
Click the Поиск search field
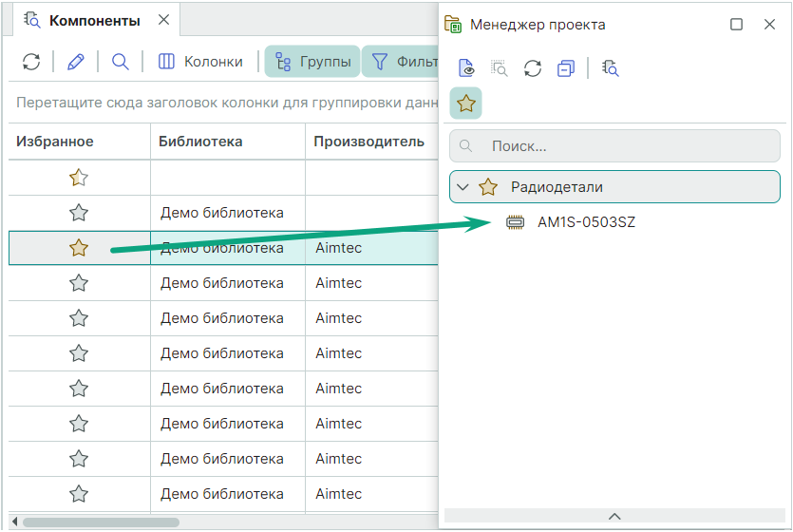tap(627, 146)
